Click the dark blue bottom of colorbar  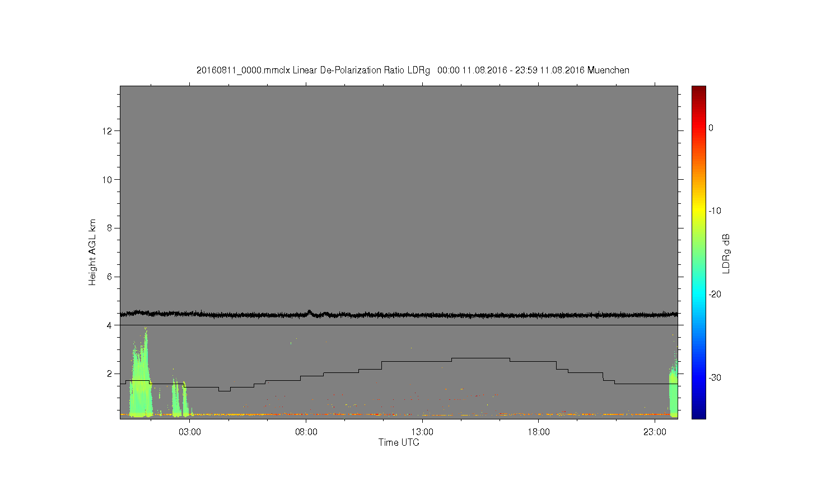point(699,413)
